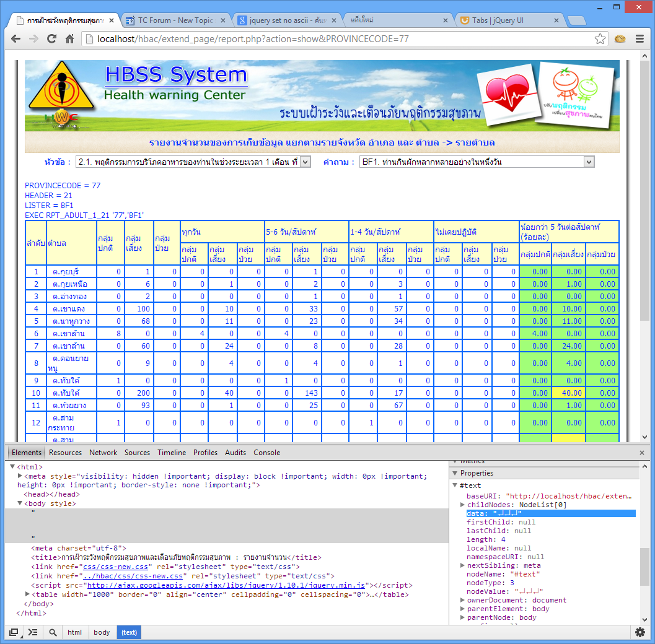This screenshot has width=655, height=644.
Task: Go back with the browser back arrow
Action: click(16, 39)
